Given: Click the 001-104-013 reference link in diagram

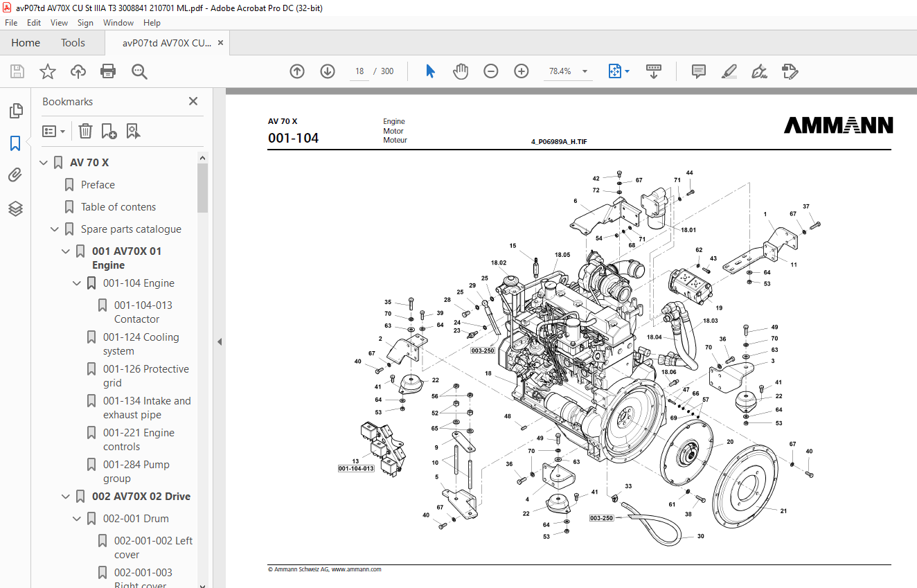Looking at the screenshot, I should click(356, 469).
